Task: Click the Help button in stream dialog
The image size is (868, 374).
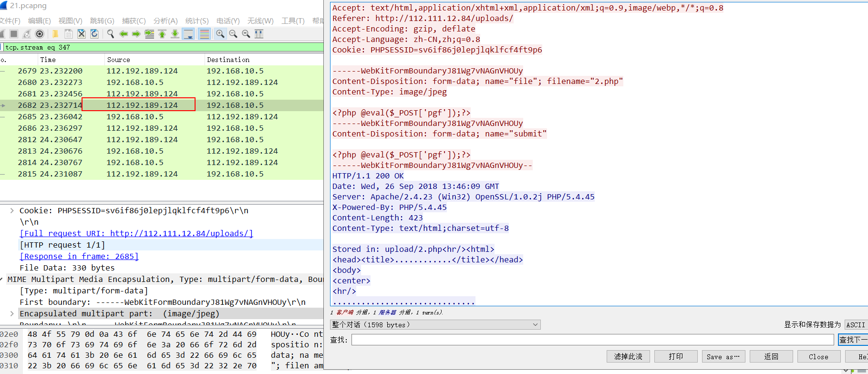Action: click(x=857, y=356)
